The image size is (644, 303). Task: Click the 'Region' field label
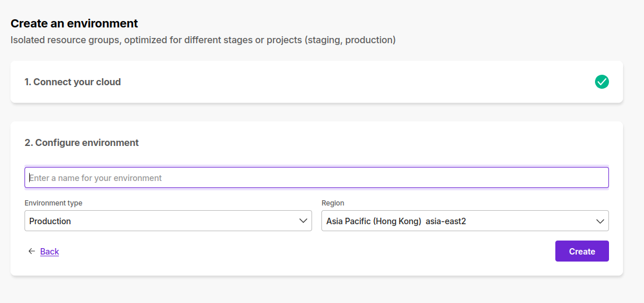[332, 203]
